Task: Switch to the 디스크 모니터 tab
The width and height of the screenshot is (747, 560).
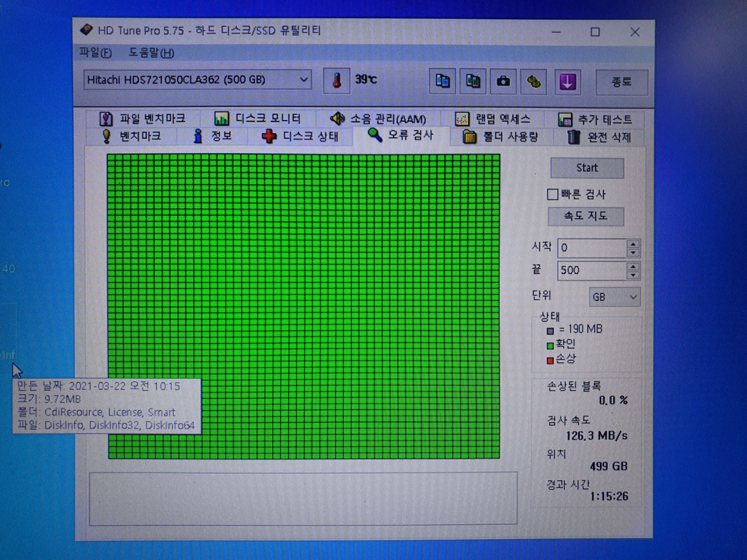Action: pos(258,119)
